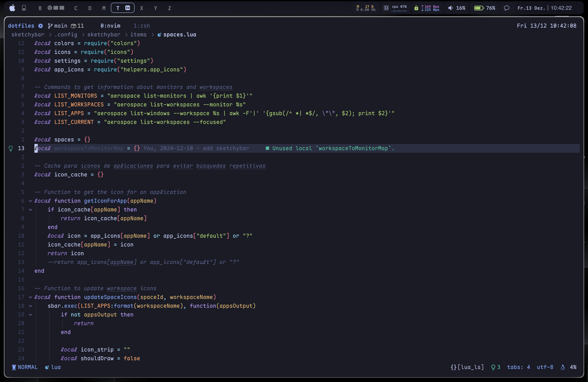Screen dimensions: 588x382
Task: Click the green diagnostic square before Unused local
Action: (x=267, y=148)
